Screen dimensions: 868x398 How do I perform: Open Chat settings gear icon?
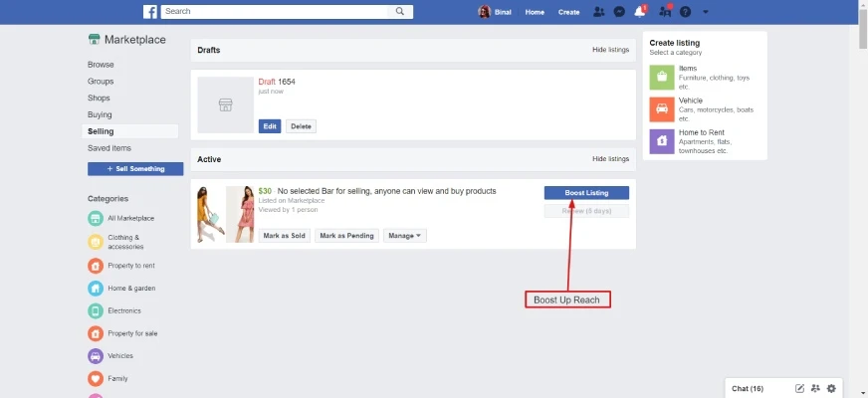click(x=831, y=388)
